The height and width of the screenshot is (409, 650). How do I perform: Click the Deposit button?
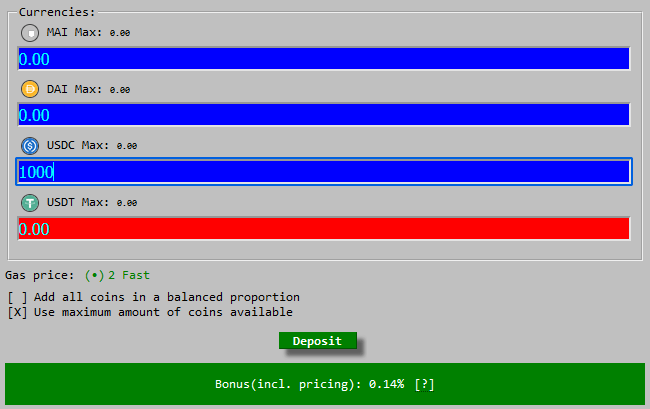coord(318,341)
